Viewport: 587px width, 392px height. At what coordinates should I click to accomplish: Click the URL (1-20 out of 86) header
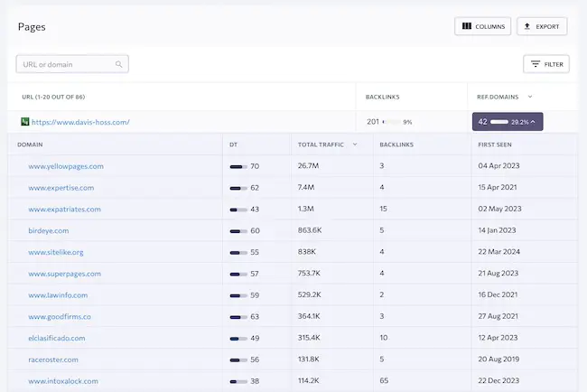tap(53, 97)
